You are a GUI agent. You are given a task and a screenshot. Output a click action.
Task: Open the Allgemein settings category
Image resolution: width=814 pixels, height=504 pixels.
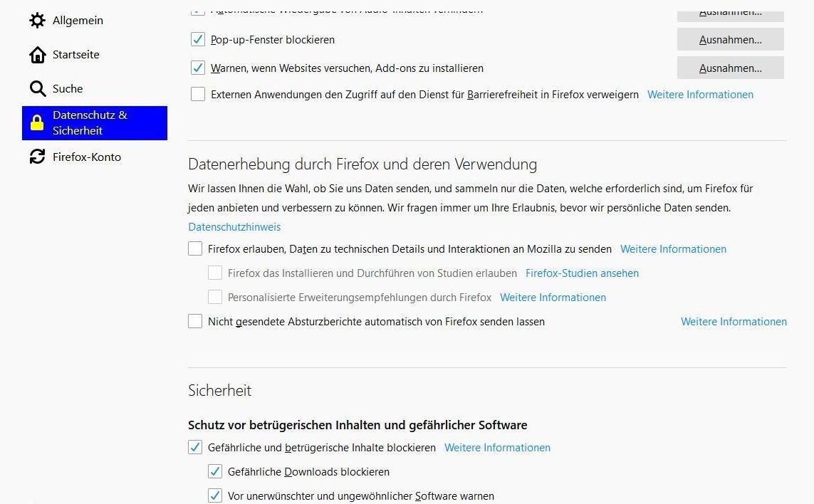click(x=78, y=21)
